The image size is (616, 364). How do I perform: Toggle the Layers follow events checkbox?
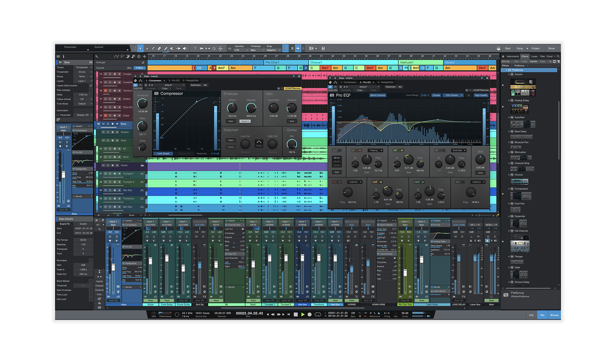91,85
